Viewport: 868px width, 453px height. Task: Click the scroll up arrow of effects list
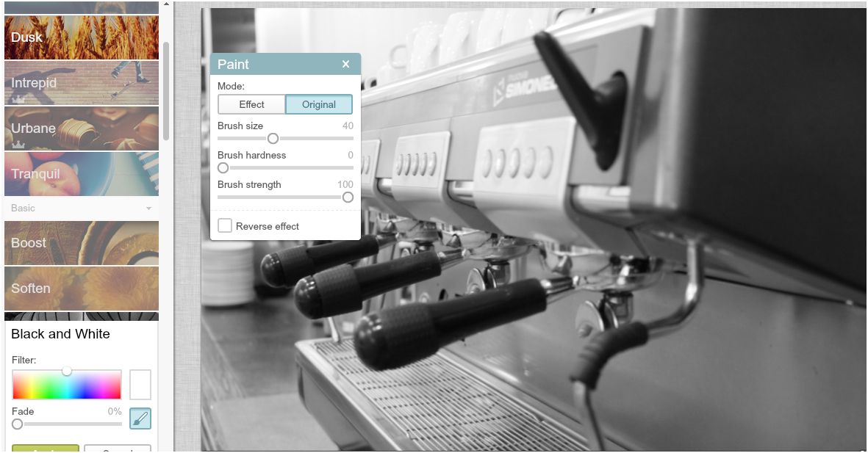[x=166, y=4]
